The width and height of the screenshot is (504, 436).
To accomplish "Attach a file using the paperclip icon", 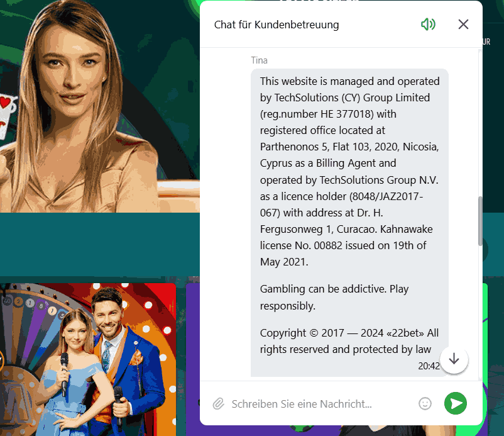I will [218, 403].
